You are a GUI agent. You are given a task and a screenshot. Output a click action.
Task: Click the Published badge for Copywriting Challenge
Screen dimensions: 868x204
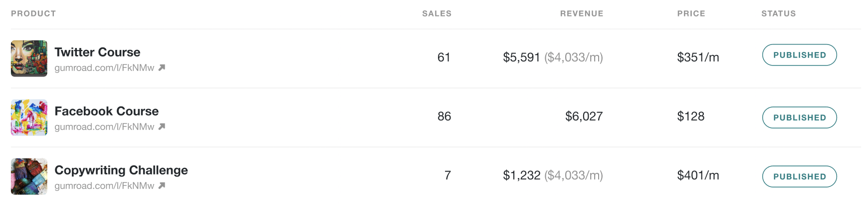tap(799, 176)
